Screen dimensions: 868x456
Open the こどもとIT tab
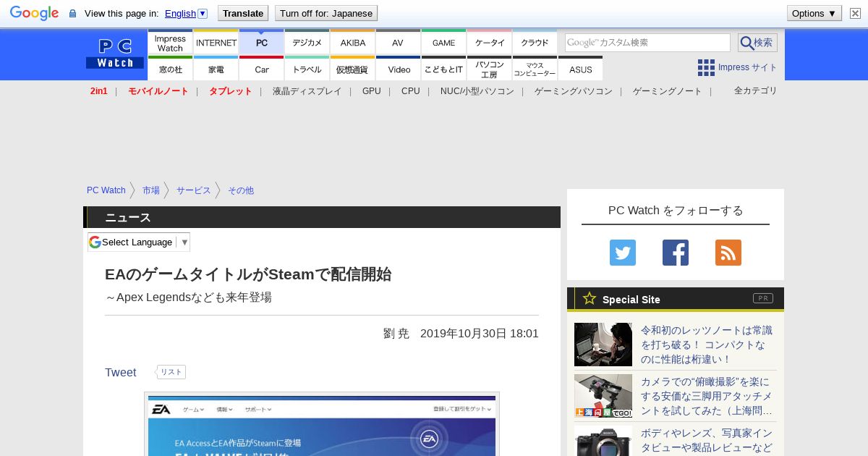[443, 69]
